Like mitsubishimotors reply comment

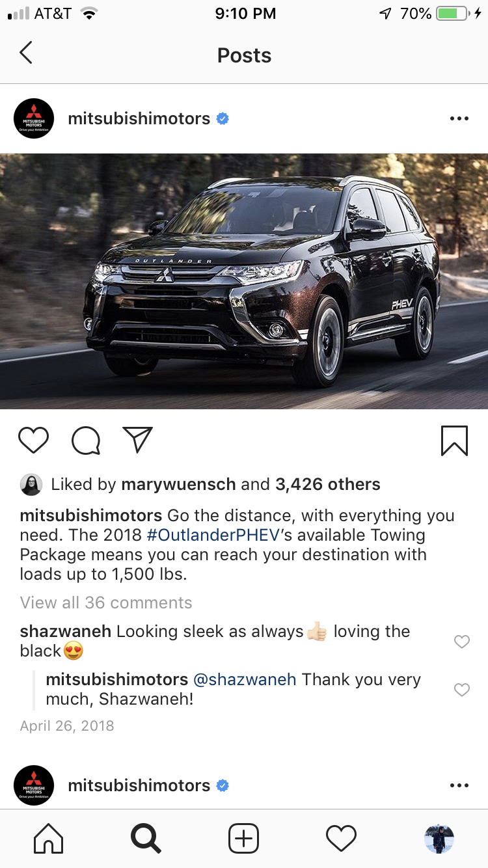461,690
